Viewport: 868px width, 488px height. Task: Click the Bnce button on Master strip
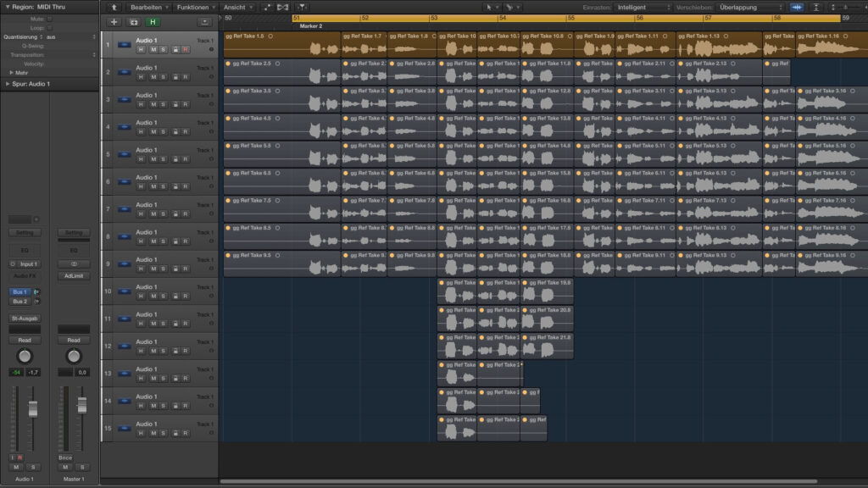65,457
